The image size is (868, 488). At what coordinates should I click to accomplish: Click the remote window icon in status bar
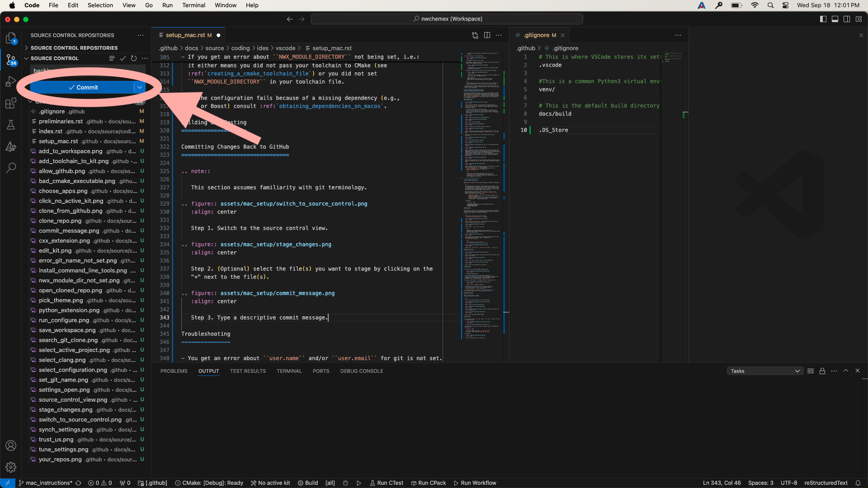pyautogui.click(x=8, y=483)
